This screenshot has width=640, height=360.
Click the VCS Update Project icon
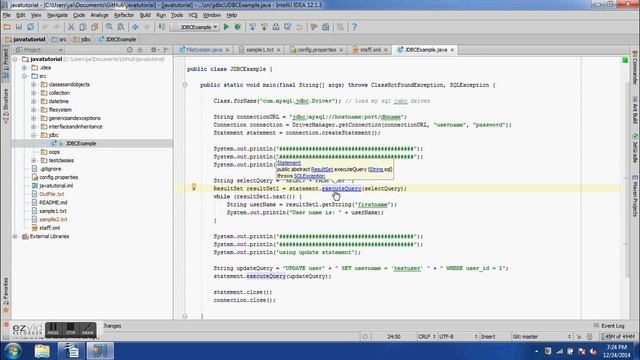[252, 27]
